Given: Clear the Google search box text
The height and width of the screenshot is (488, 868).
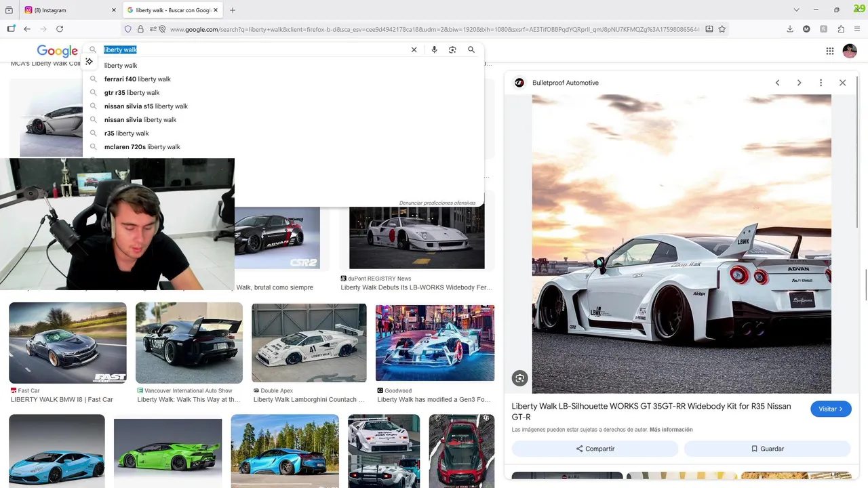Looking at the screenshot, I should point(414,49).
